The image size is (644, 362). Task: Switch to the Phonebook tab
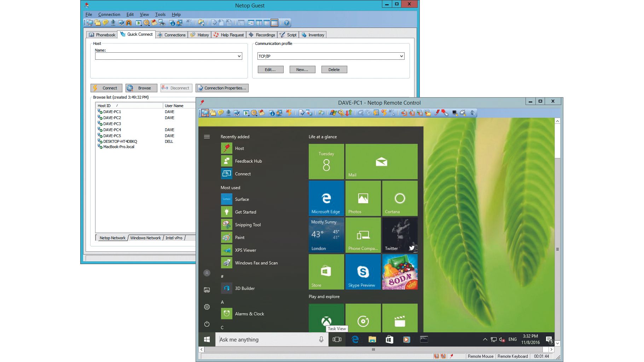pyautogui.click(x=102, y=35)
